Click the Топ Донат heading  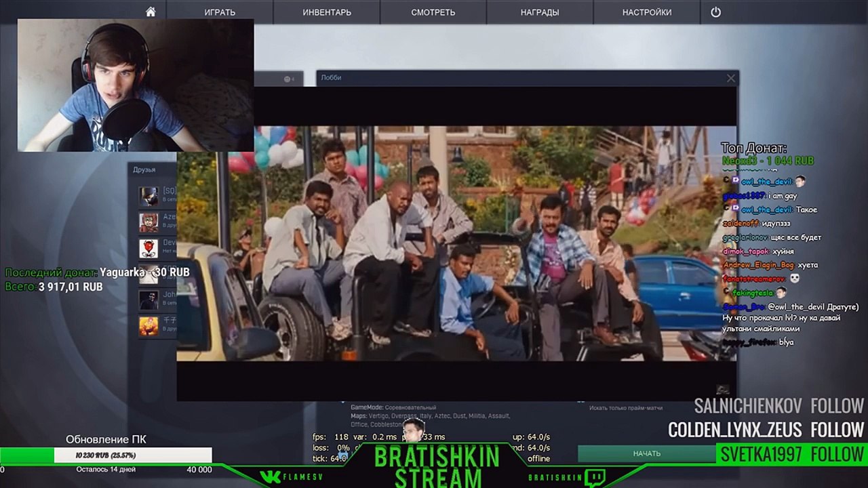pyautogui.click(x=754, y=148)
